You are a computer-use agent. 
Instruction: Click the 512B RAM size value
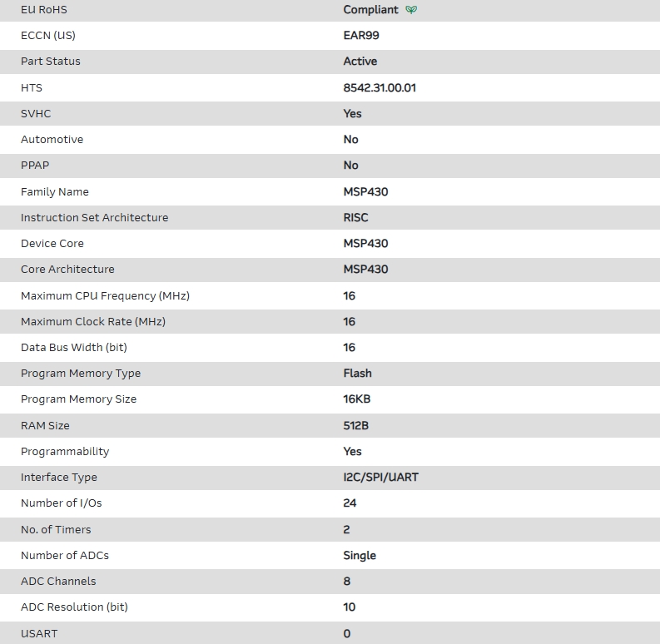pyautogui.click(x=355, y=425)
